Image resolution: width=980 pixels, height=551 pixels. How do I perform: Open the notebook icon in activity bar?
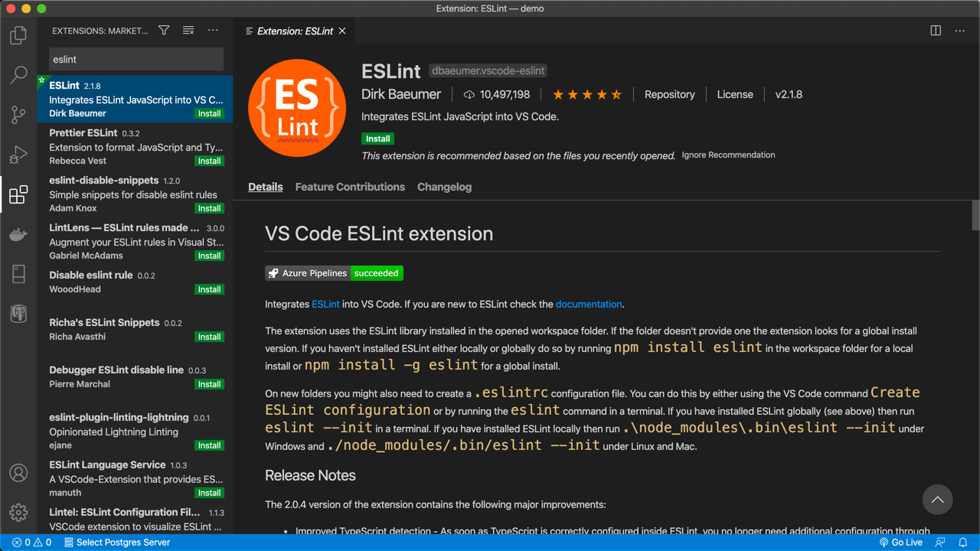coord(18,274)
